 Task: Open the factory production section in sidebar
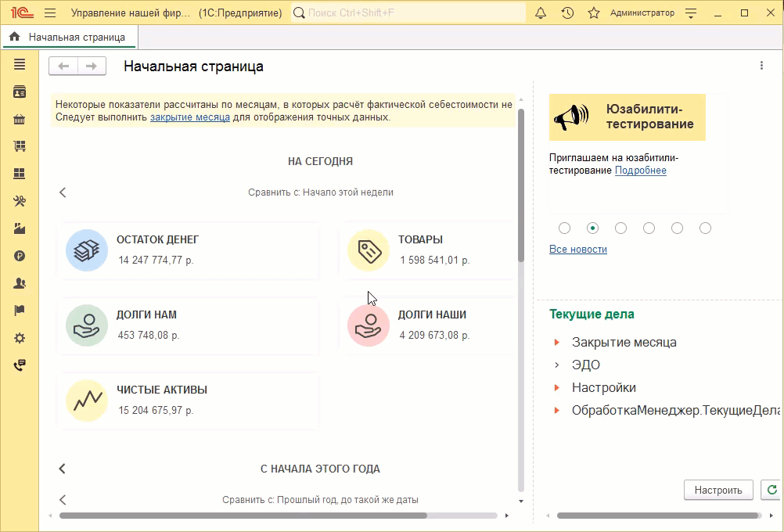pos(20,228)
